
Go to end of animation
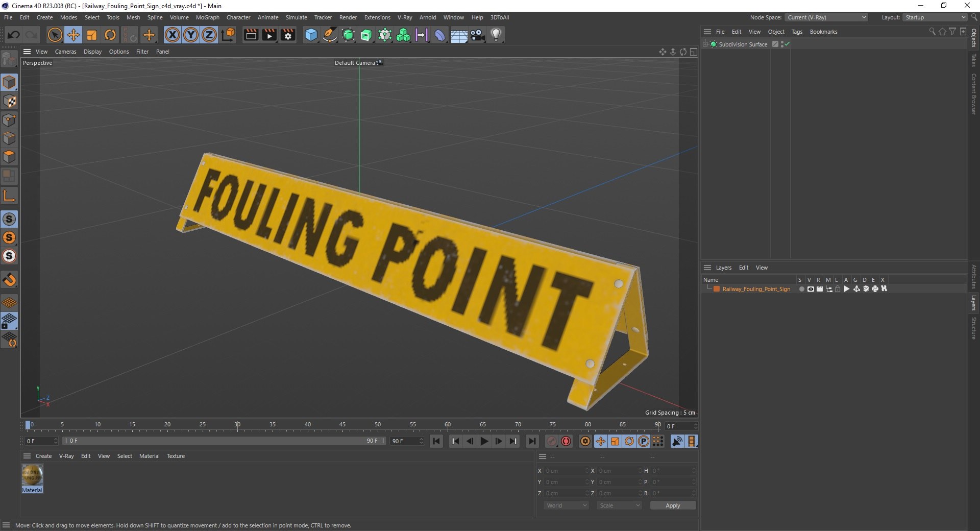[x=532, y=441]
